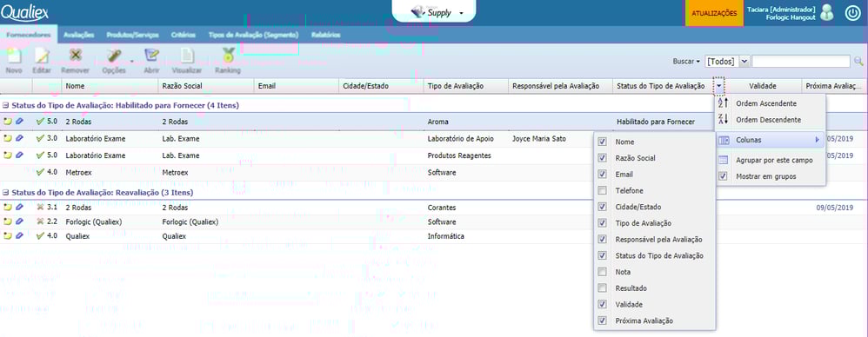Uncheck the Razão Social column checkbox
This screenshot has width=868, height=337.
(x=602, y=158)
